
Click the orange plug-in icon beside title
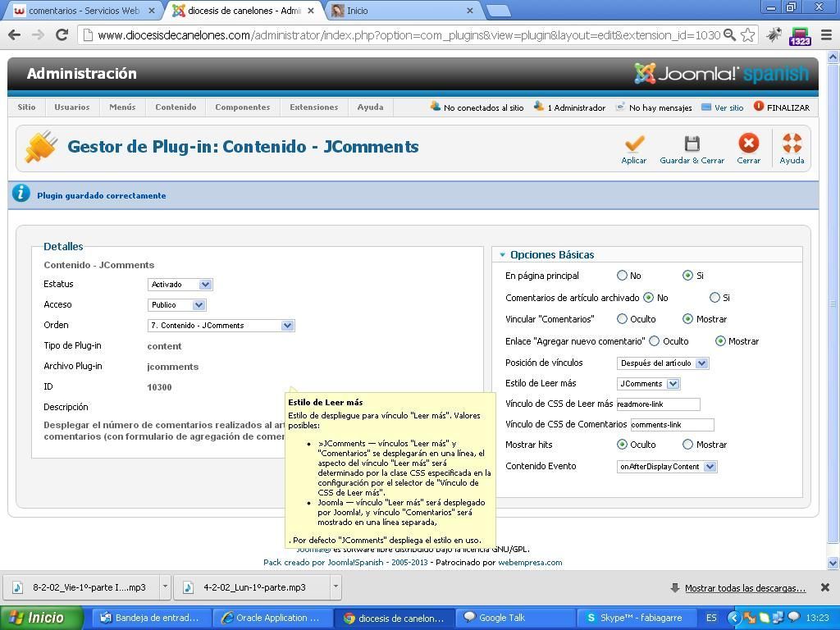pos(41,146)
